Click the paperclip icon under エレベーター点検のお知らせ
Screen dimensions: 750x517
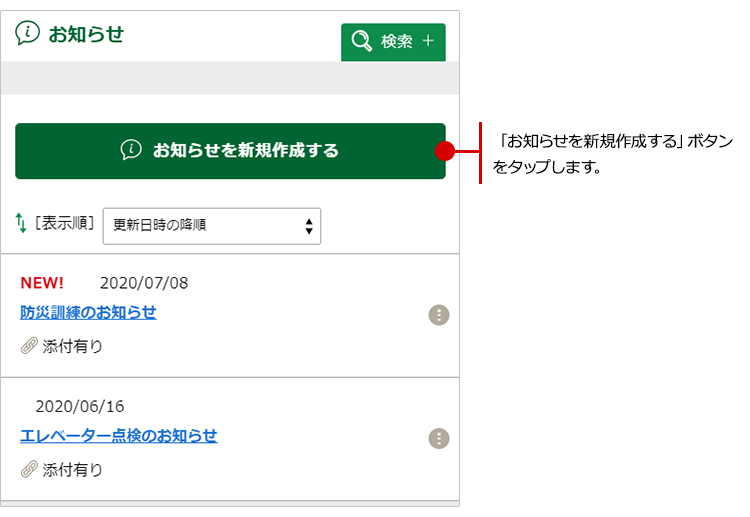29,469
